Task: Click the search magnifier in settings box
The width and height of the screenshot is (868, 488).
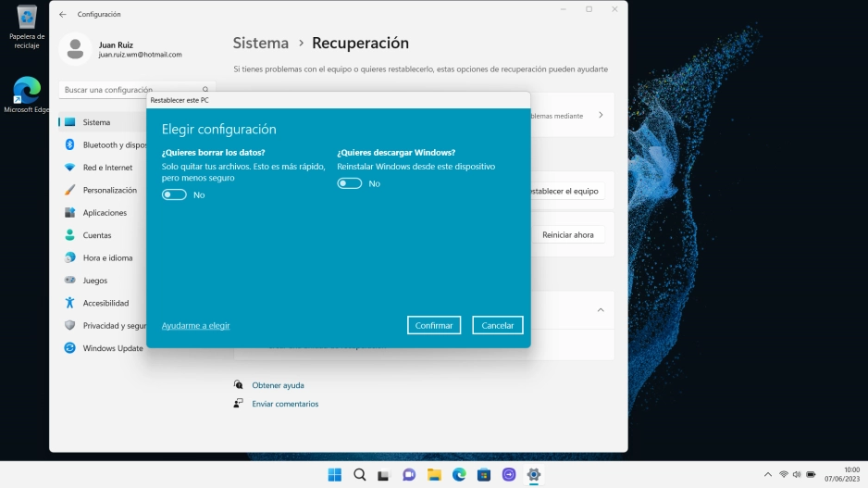Action: coord(205,89)
